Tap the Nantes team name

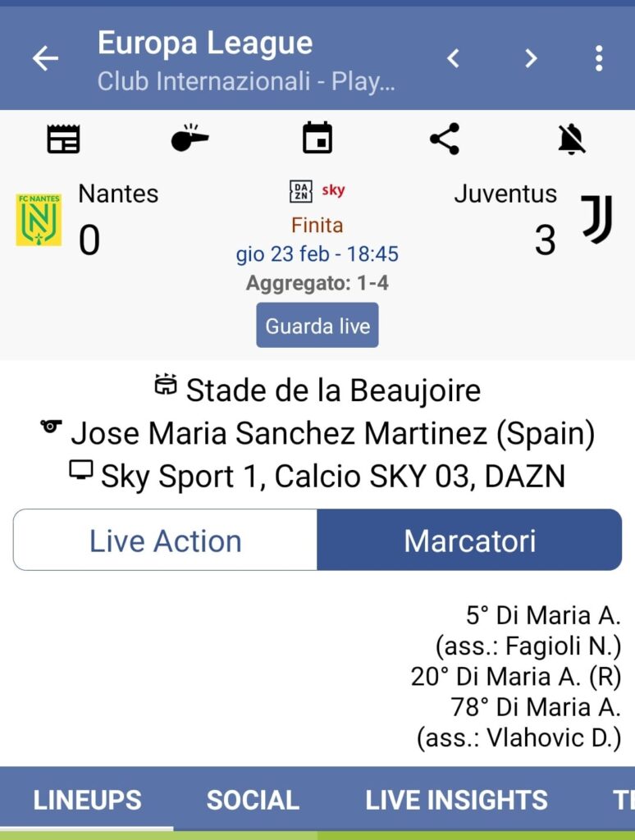[118, 194]
